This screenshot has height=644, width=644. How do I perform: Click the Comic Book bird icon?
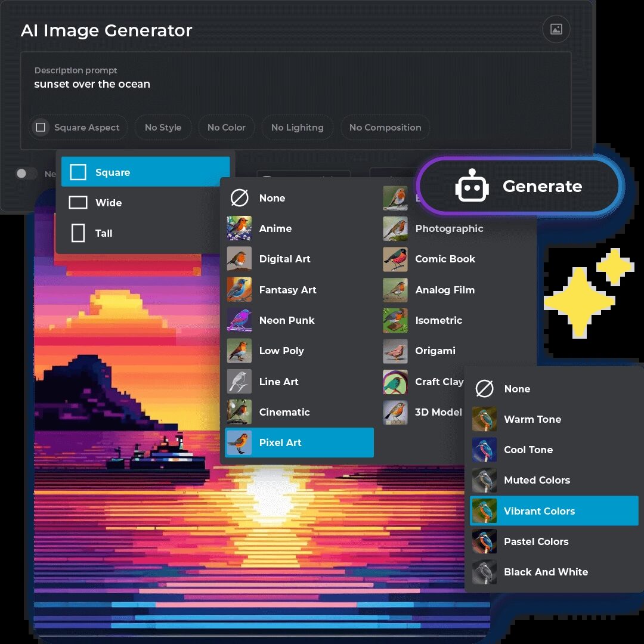[x=395, y=259]
